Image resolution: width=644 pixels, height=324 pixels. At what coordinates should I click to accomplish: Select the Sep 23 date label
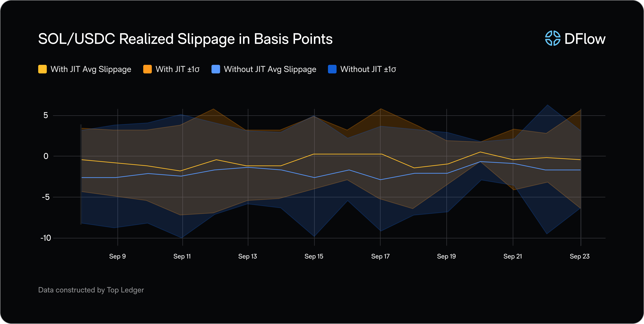(580, 256)
